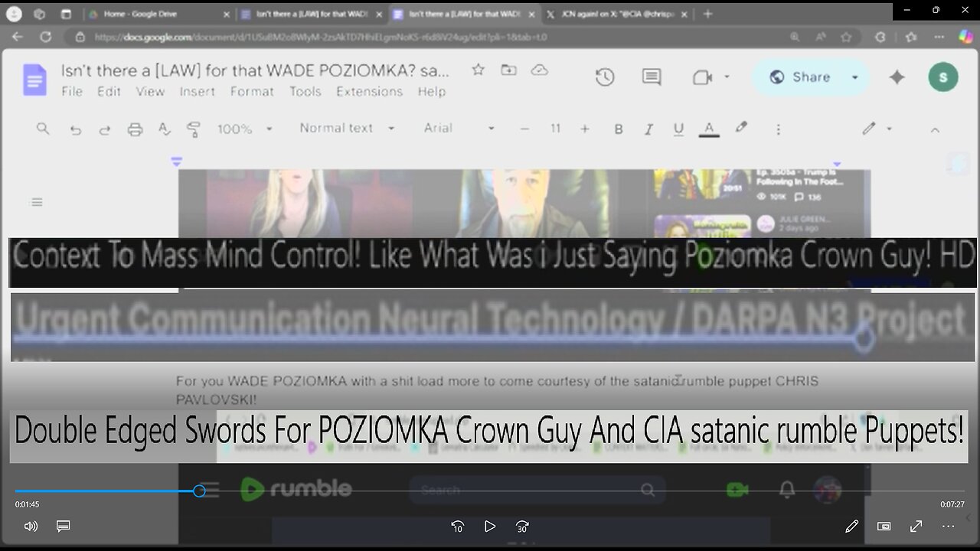Expand the Meet call options arrow
980x551 pixels.
727,77
